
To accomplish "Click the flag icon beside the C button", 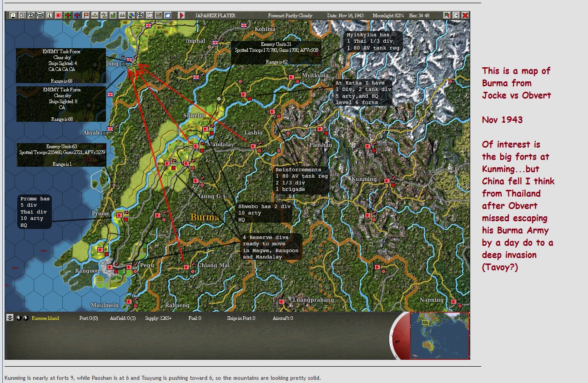I will (x=447, y=15).
